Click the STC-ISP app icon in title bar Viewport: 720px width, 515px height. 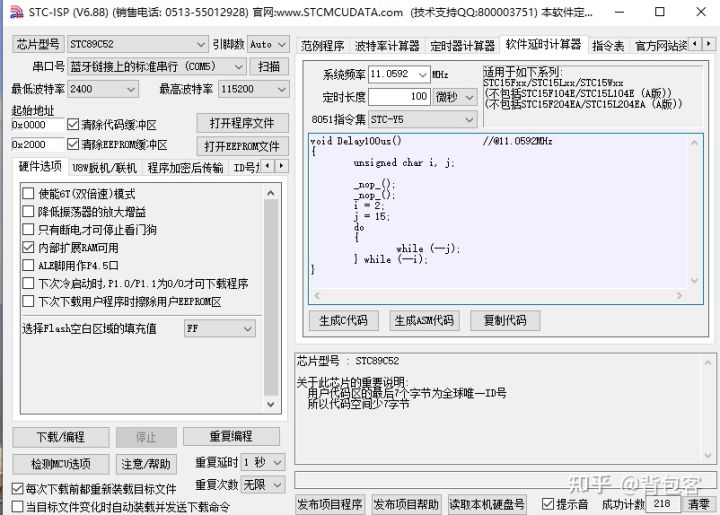click(16, 12)
